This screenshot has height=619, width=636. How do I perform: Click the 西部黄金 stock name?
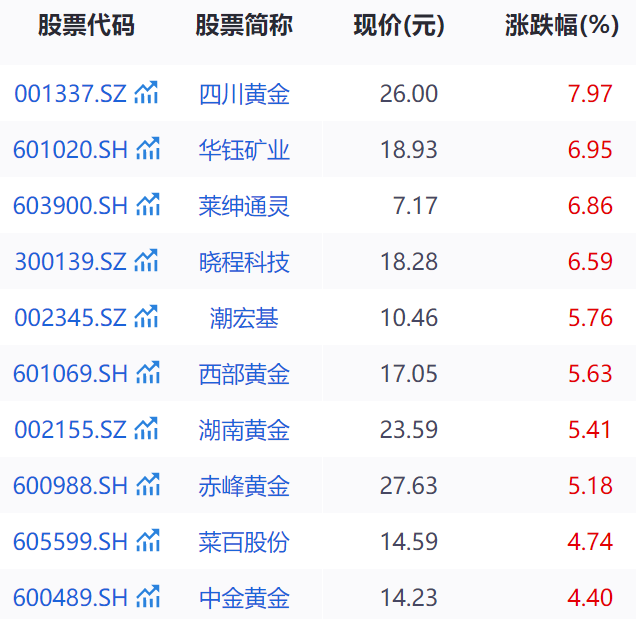[244, 374]
